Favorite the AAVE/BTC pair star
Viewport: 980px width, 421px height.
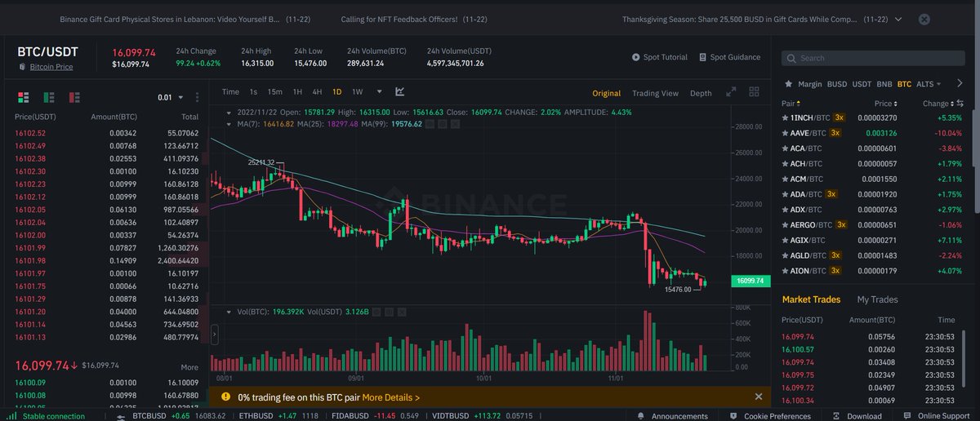(786, 133)
